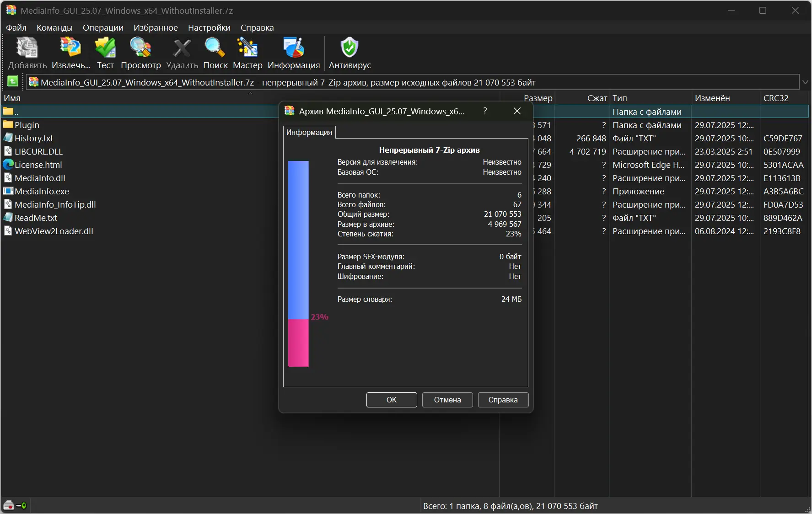Select MediaInfo.exe file name

pos(42,191)
